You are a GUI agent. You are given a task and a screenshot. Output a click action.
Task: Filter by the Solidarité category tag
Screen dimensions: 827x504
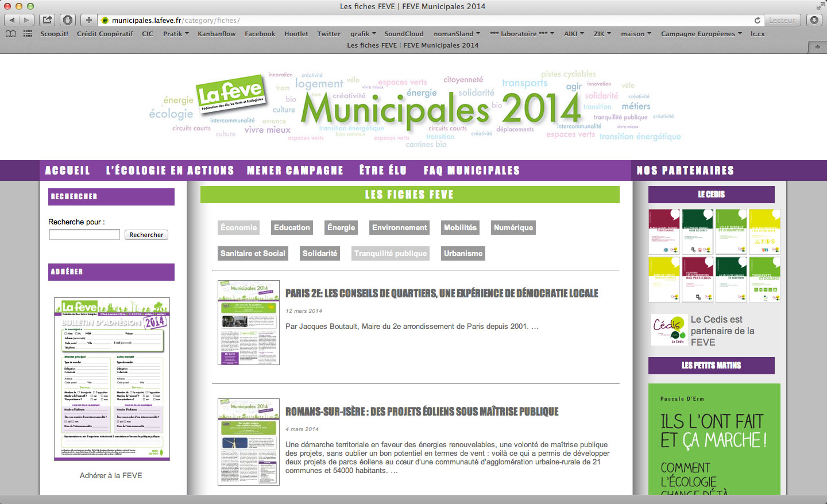[320, 254]
